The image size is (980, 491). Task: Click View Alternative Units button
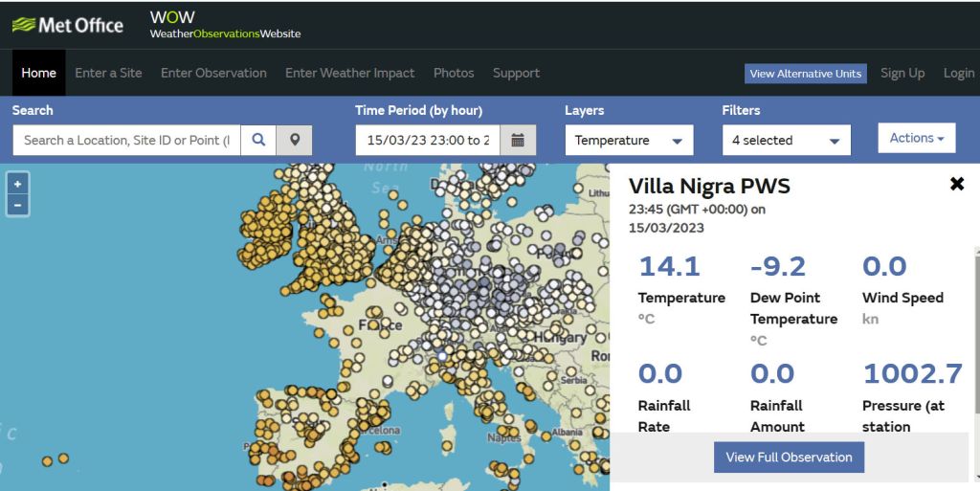(805, 74)
